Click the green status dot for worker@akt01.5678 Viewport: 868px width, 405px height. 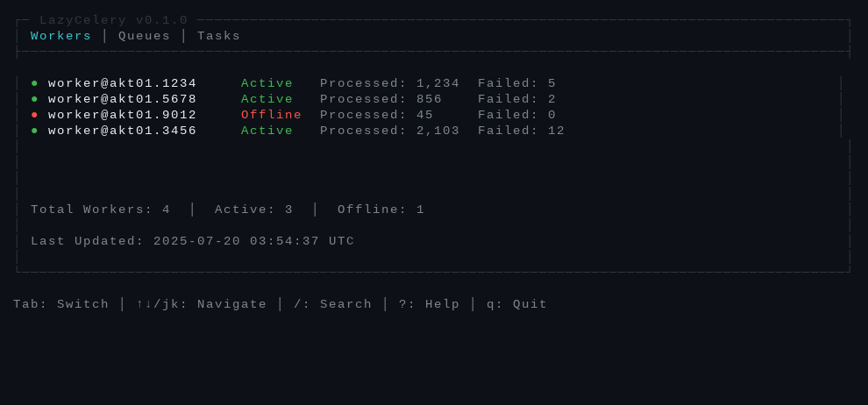tap(34, 100)
